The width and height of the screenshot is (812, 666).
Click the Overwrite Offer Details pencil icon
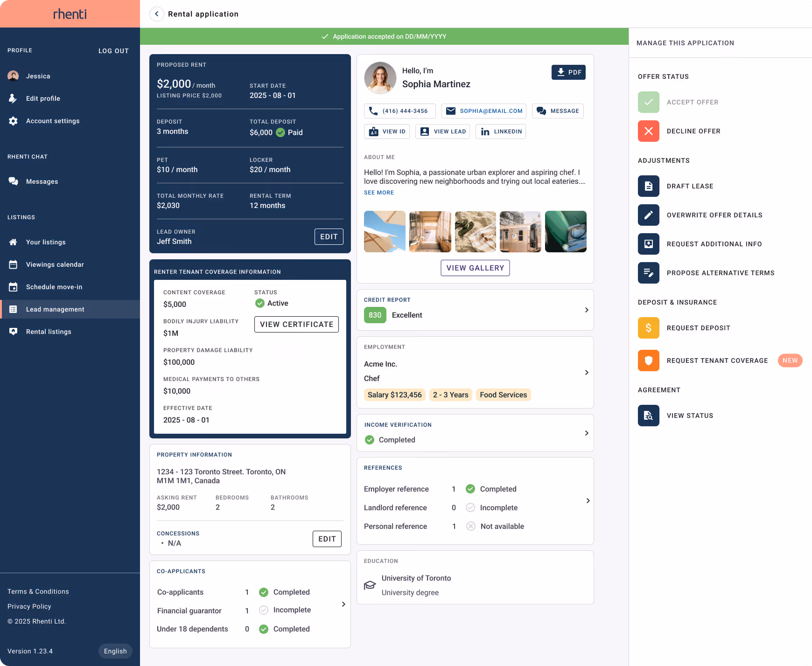click(649, 215)
